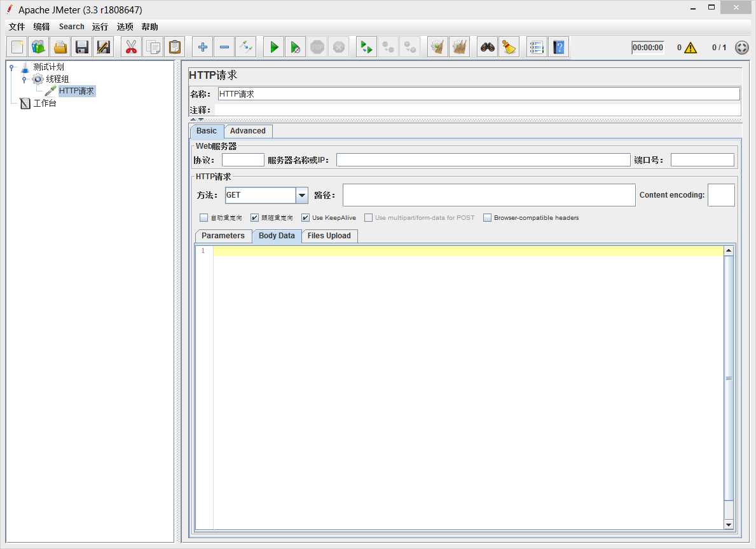This screenshot has width=756, height=549.
Task: Click Remote Shutdown All icon
Action: [x=410, y=47]
